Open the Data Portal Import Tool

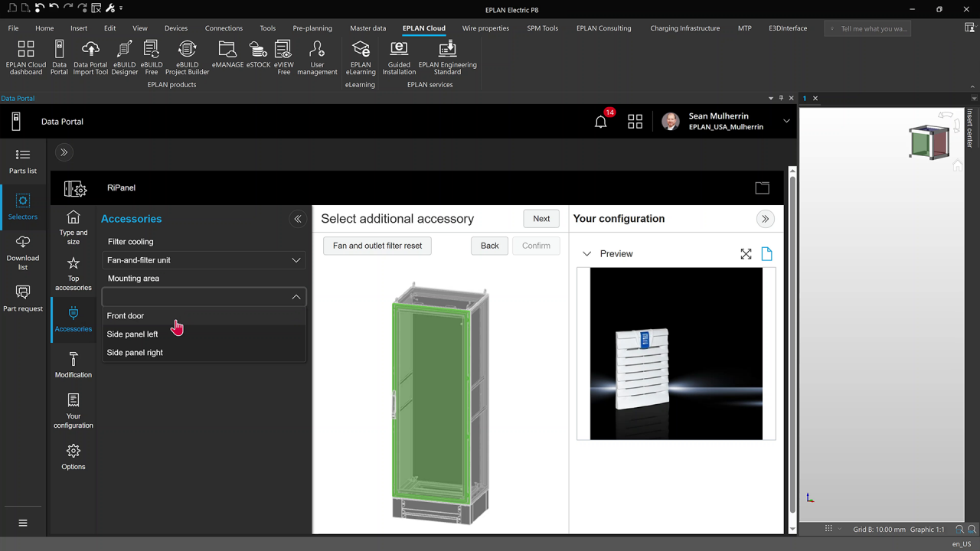(x=90, y=58)
